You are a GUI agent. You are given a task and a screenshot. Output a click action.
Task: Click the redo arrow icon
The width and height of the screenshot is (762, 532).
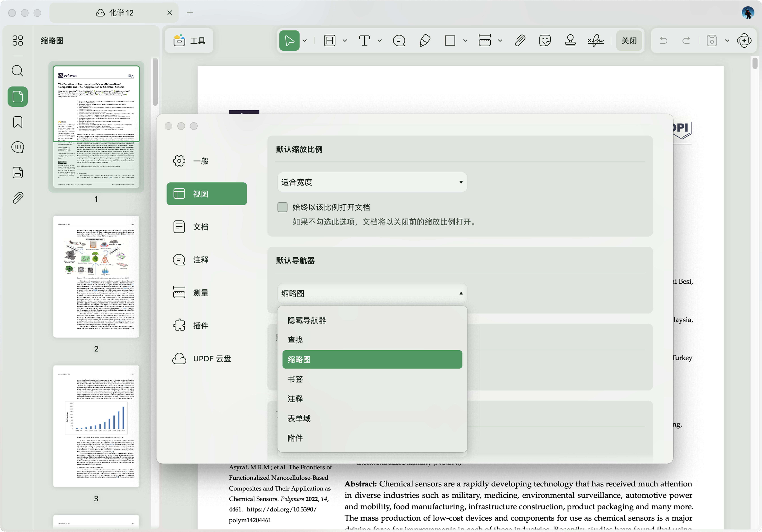tap(686, 41)
